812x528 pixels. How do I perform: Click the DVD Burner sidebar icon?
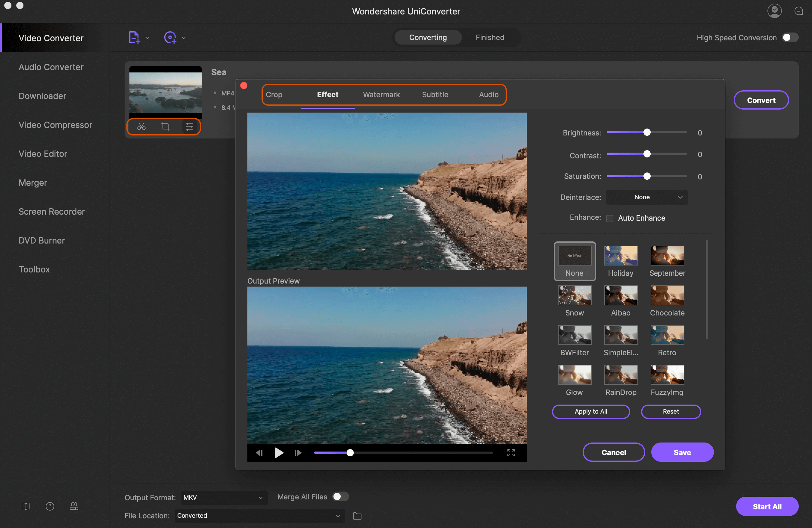(x=42, y=240)
